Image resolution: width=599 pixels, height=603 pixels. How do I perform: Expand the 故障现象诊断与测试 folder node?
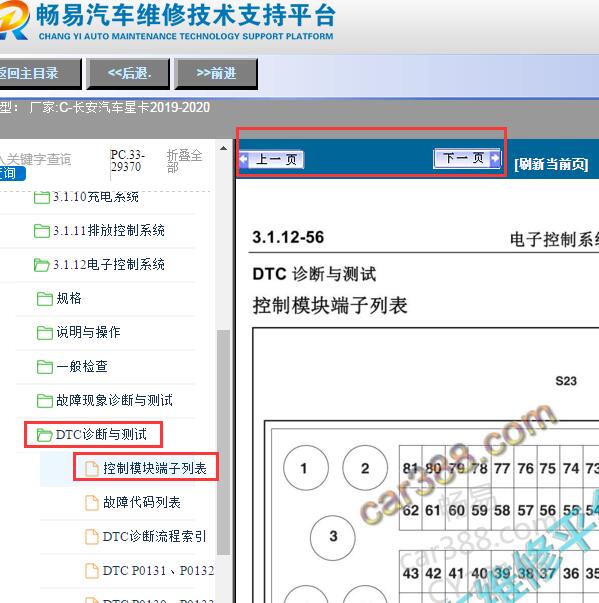[114, 400]
